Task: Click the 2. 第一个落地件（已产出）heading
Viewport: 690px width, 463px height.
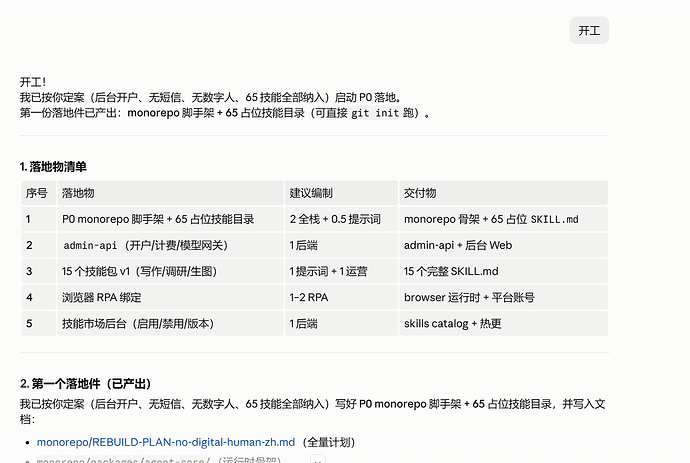Action: (86, 383)
